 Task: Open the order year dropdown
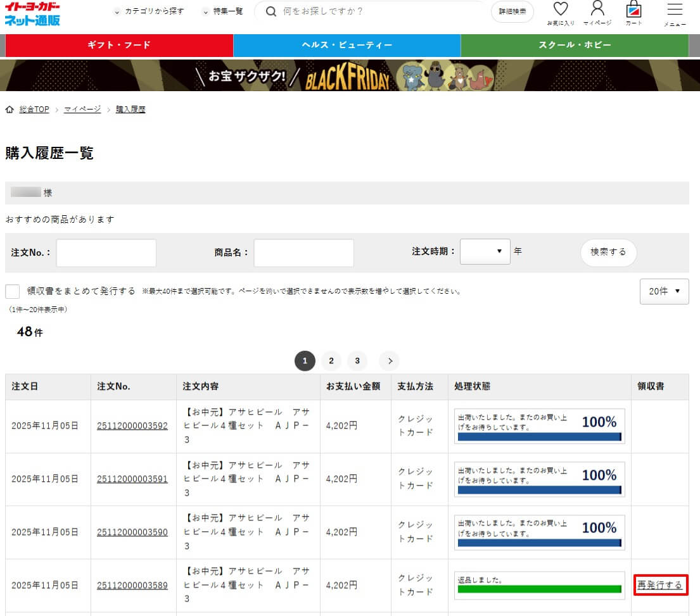485,251
